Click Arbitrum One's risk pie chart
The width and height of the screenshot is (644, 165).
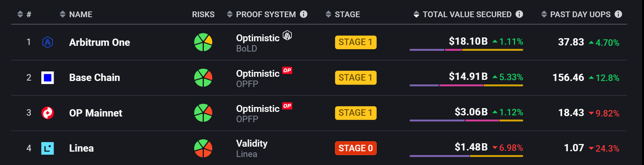point(203,42)
